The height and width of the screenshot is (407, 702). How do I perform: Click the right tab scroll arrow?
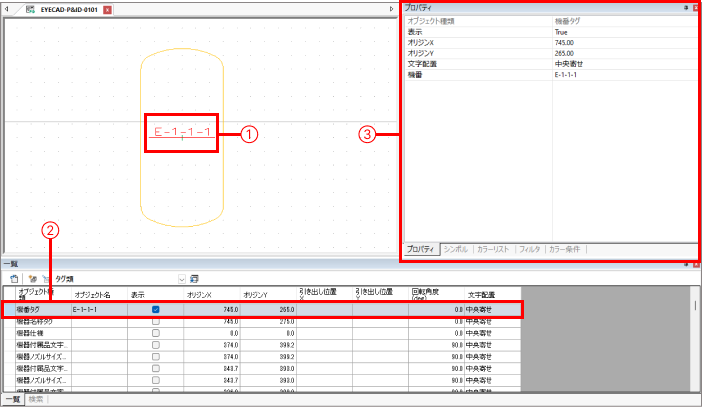[x=391, y=8]
